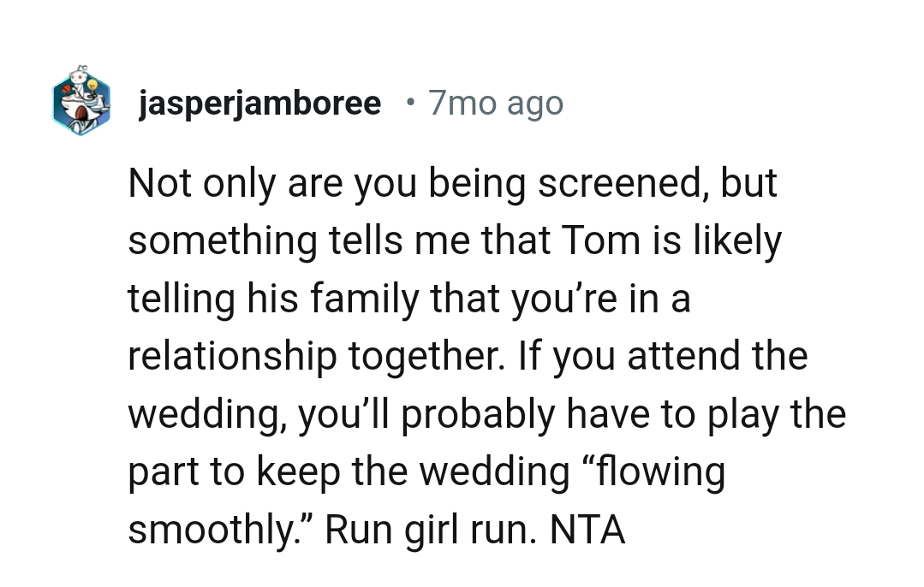
Task: Click jasperjamboree's Snoo avatar icon
Action: coord(81,101)
